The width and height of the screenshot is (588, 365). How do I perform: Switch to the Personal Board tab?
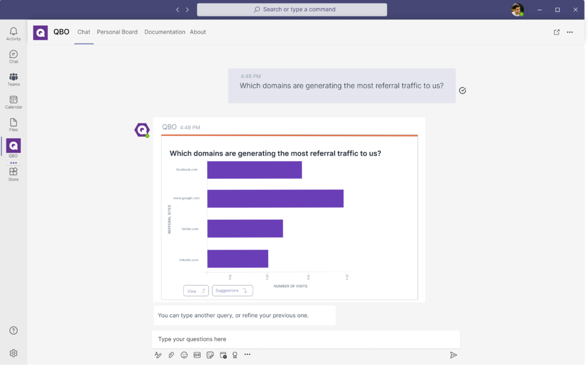(x=117, y=32)
